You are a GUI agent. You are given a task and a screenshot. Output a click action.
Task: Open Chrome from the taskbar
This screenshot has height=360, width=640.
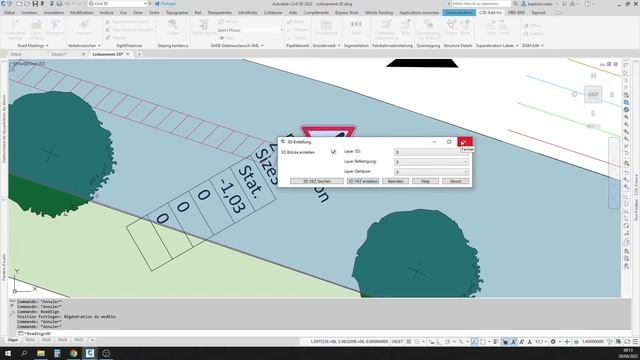point(73,353)
